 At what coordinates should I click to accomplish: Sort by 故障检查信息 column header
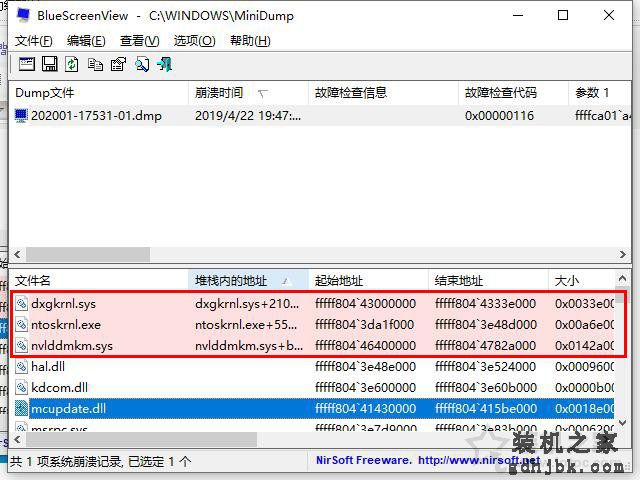pos(383,93)
